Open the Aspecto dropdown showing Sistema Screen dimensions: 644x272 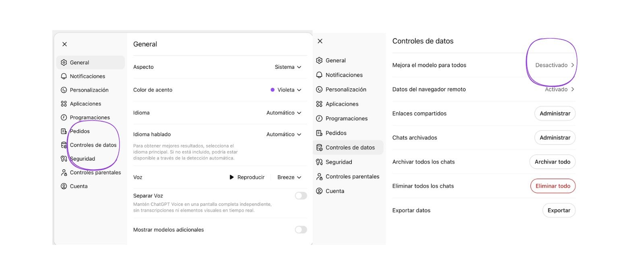pos(288,67)
